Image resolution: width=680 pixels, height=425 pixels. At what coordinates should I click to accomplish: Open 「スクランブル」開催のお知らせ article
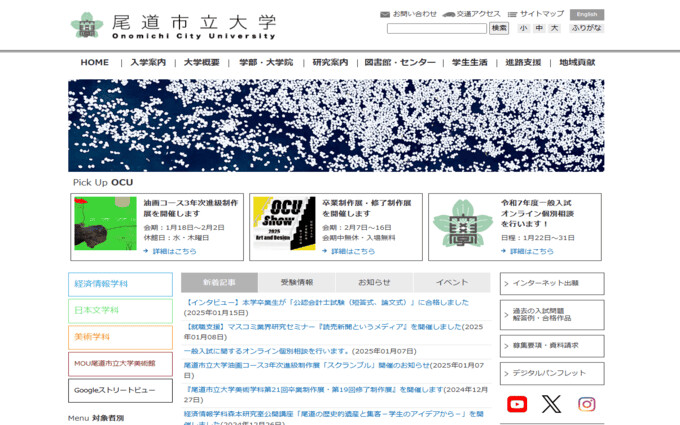pyautogui.click(x=307, y=366)
